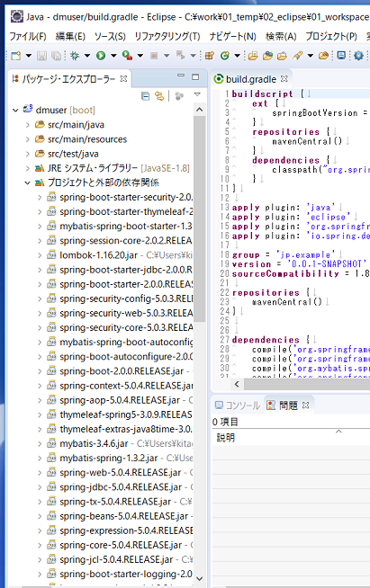Expand the src/test/java folder
The width and height of the screenshot is (370, 588).
pos(27,154)
